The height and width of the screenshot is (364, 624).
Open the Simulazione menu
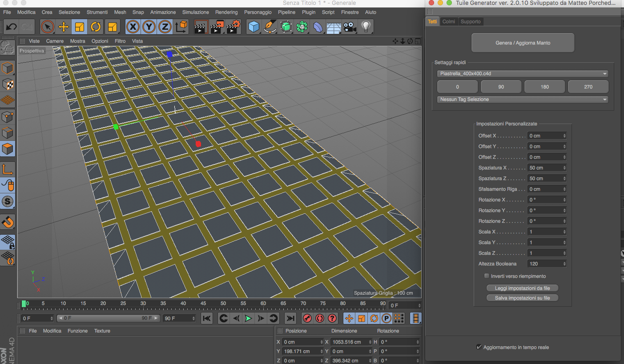click(195, 12)
